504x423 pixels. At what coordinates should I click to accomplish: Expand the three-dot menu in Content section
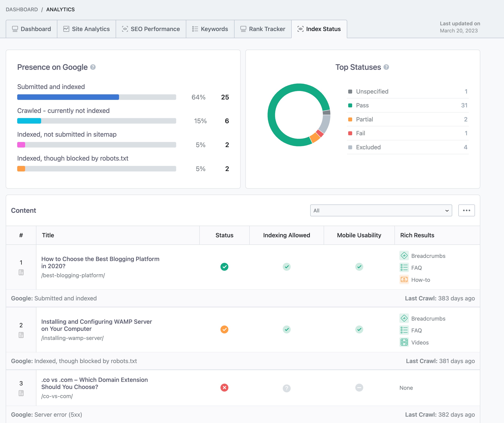tap(467, 211)
